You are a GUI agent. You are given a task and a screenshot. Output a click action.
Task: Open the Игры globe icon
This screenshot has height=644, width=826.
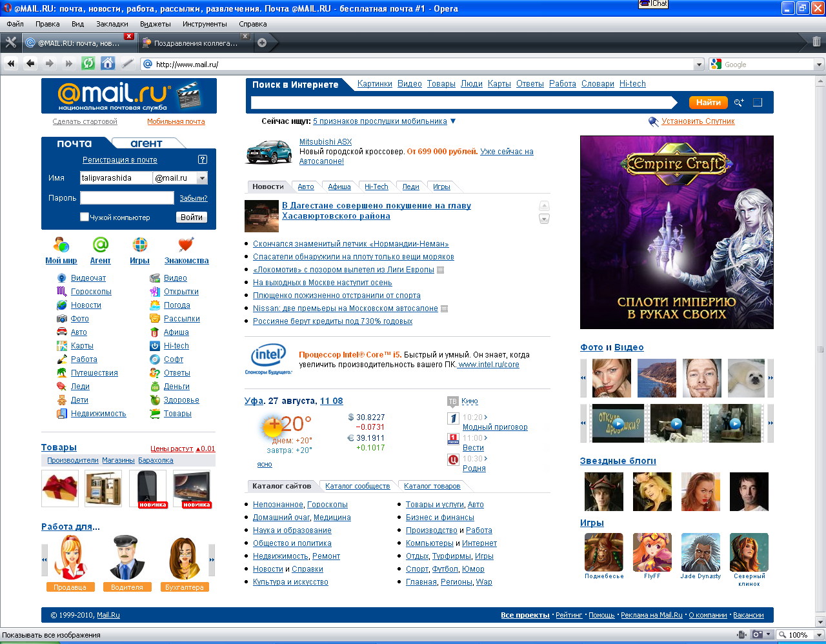click(139, 245)
